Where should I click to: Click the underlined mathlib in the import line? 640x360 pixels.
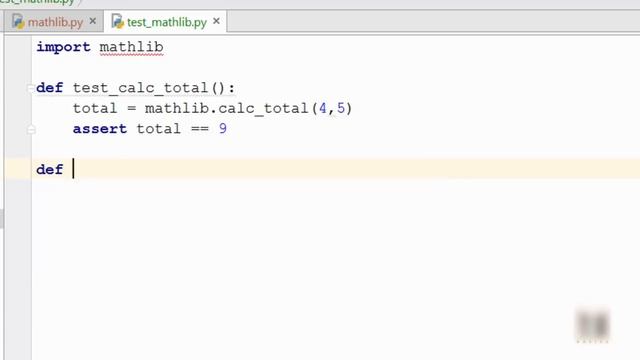point(131,47)
